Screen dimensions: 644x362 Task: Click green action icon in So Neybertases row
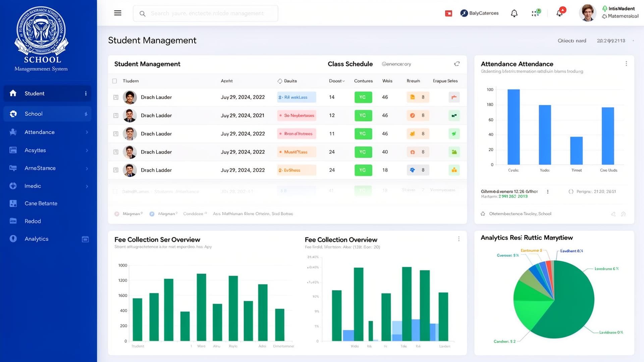[454, 116]
